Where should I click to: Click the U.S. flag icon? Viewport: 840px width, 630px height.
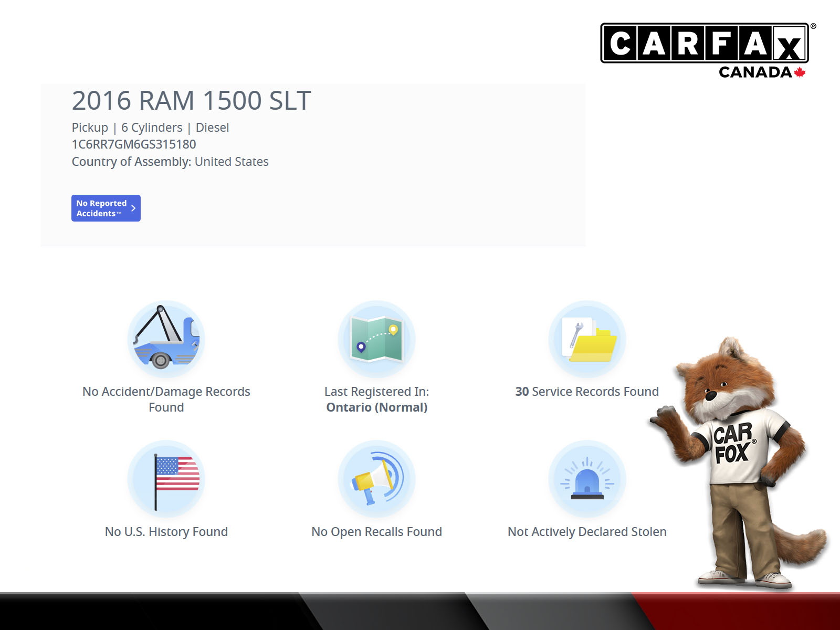coord(166,479)
